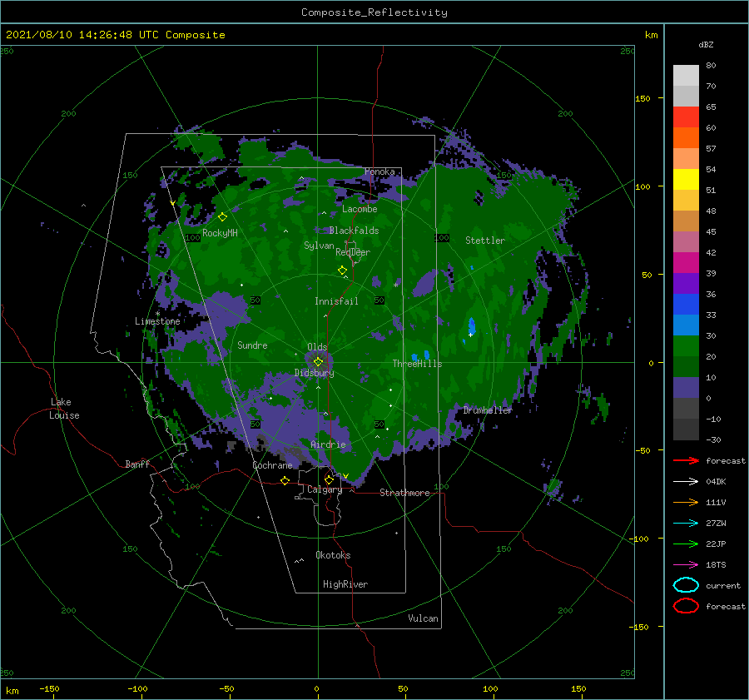Click the ThreeHills label
This screenshot has height=700, width=749.
(x=418, y=364)
